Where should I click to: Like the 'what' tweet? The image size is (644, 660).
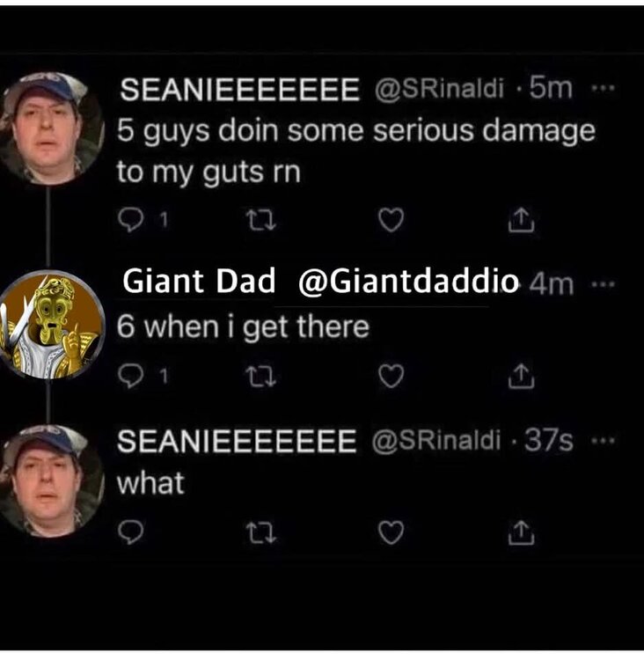(391, 532)
